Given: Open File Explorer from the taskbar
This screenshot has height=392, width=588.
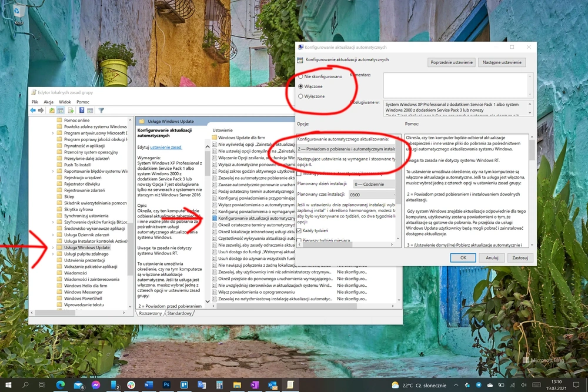Looking at the screenshot, I should pos(237,384).
